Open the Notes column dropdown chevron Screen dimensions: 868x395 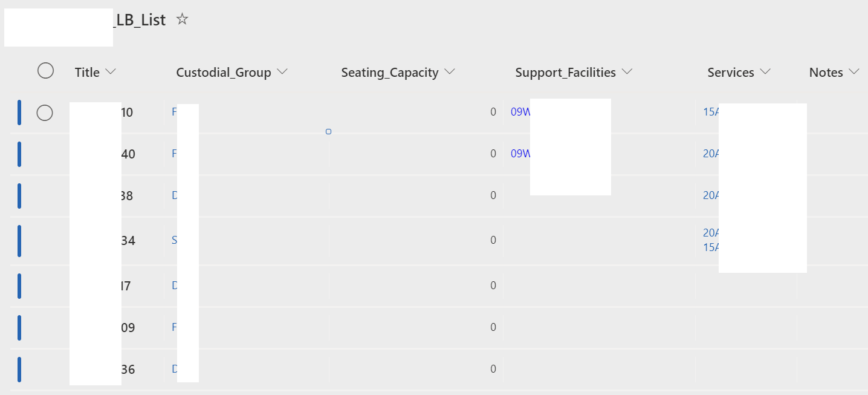pos(853,72)
